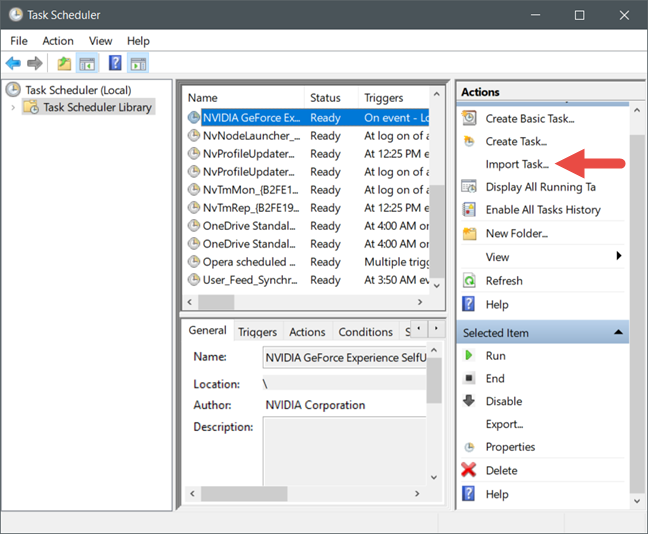The image size is (648, 534).
Task: Click the Properties clock icon
Action: point(469,447)
